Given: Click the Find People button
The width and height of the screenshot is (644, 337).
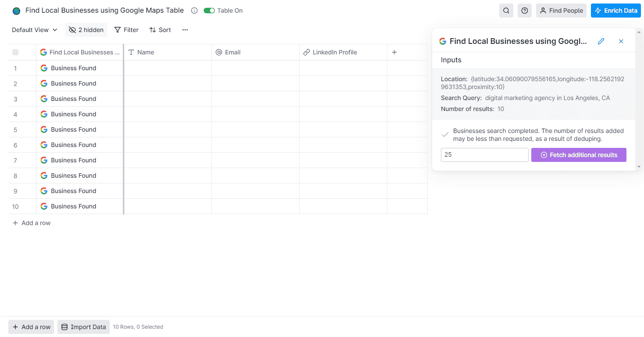Looking at the screenshot, I should point(561,11).
